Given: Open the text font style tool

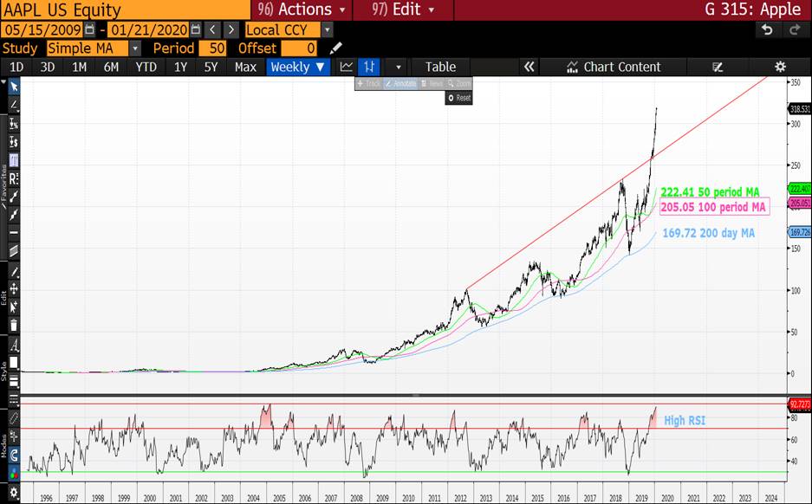Looking at the screenshot, I should coord(14,346).
